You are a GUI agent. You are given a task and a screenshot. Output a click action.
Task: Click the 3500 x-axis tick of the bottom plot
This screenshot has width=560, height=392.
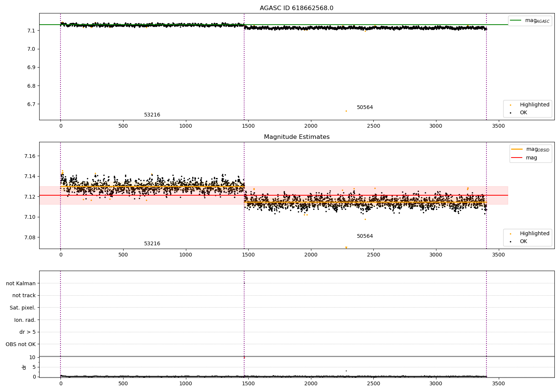pyautogui.click(x=498, y=383)
